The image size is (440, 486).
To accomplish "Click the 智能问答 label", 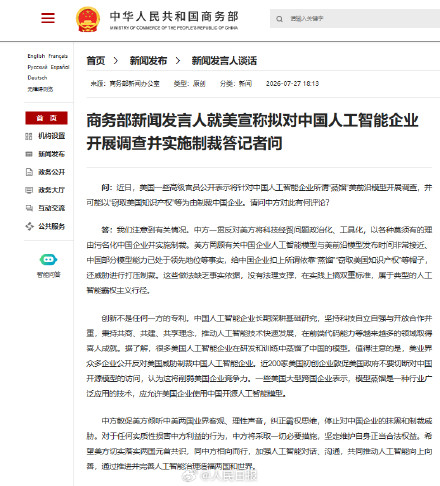I will pyautogui.click(x=48, y=275).
